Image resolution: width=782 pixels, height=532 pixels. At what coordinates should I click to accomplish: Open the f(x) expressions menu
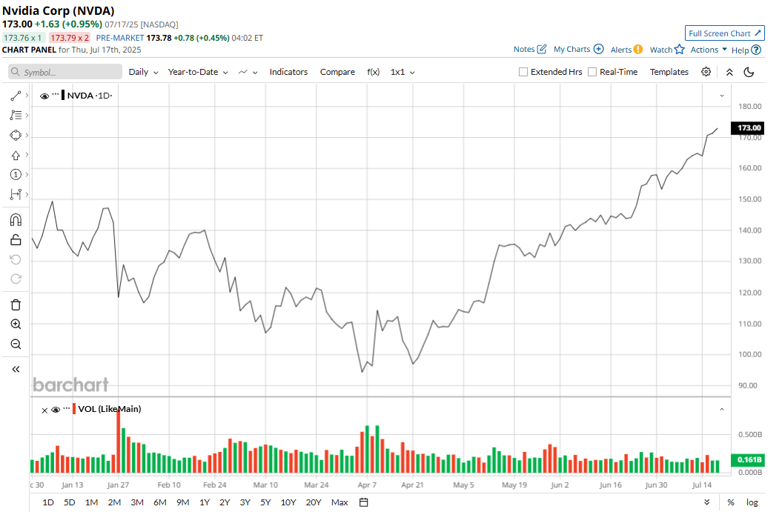point(373,72)
